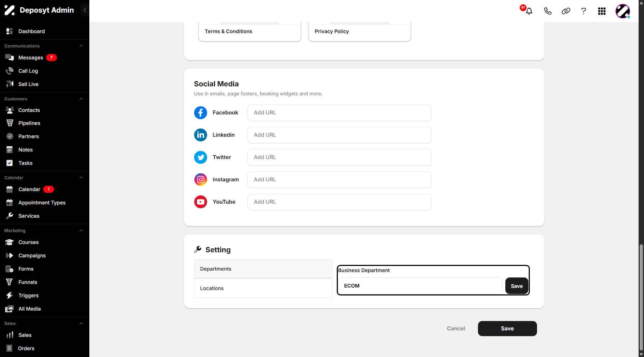This screenshot has width=644, height=357.
Task: Open help question mark icon
Action: coord(583,11)
